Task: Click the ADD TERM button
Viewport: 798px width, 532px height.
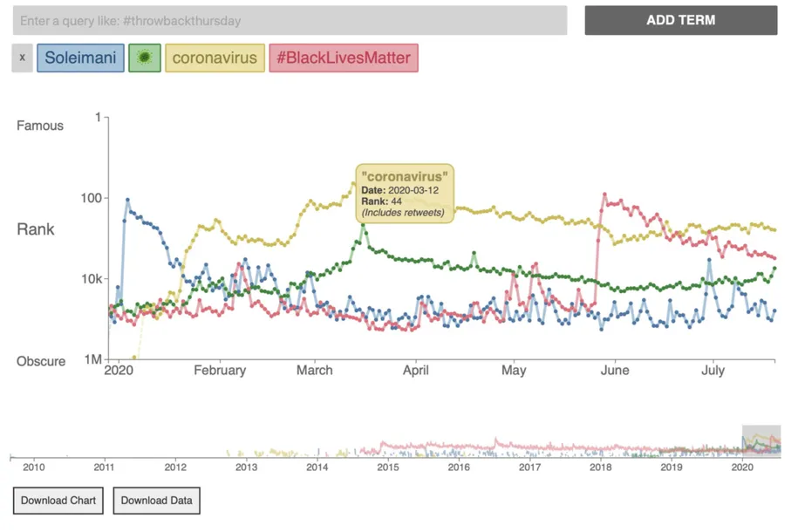Action: coord(680,20)
